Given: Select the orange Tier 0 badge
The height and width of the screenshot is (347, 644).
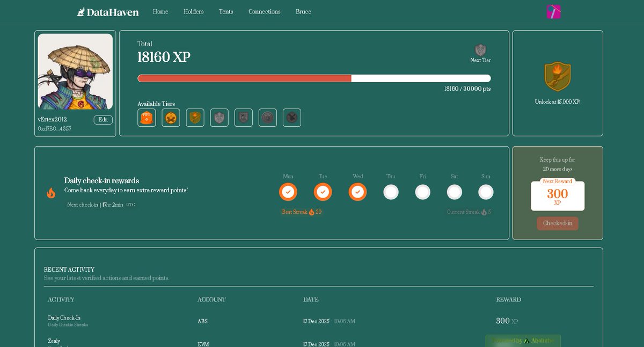Looking at the screenshot, I should coord(147,118).
